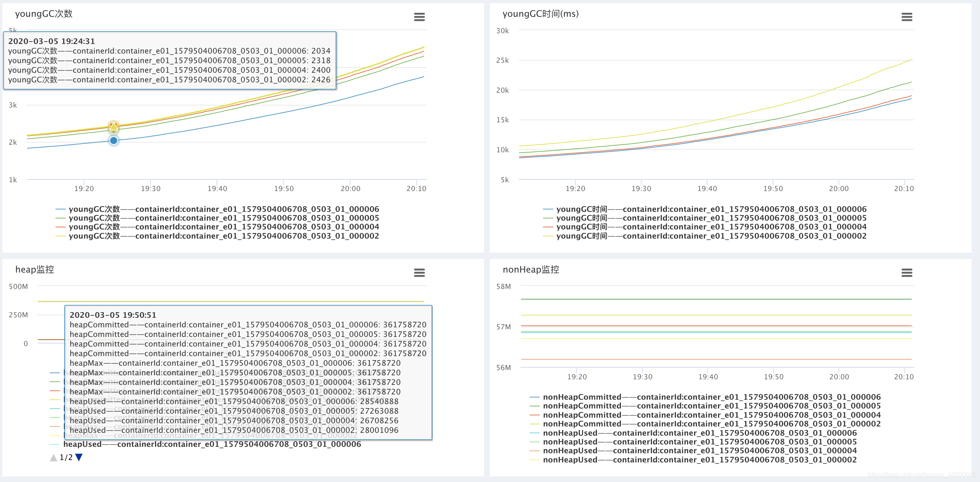Go to previous legend page in heap监控
Image resolution: width=980 pixels, height=482 pixels.
[54, 457]
